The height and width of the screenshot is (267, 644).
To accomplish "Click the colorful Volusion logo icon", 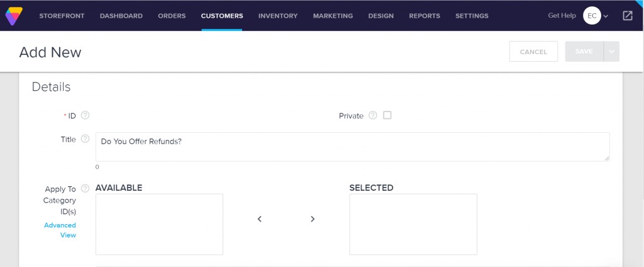I will 14,16.
